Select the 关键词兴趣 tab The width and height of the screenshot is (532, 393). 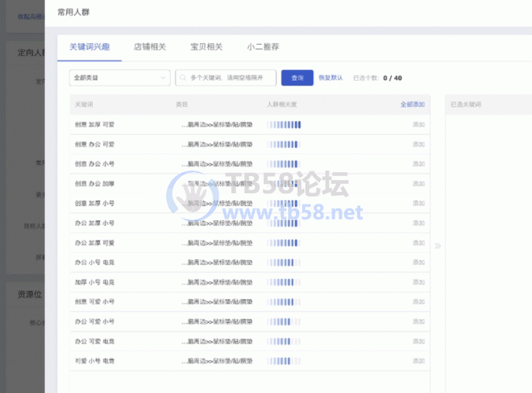[90, 46]
